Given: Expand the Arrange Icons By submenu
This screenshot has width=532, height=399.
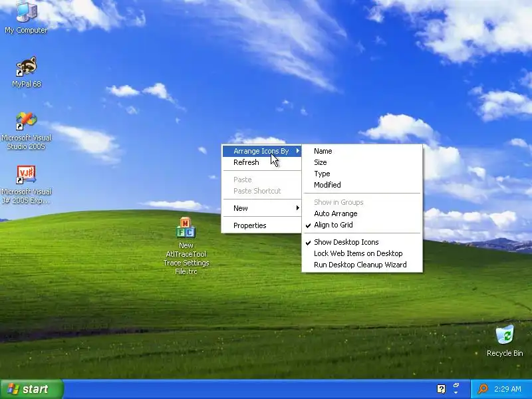Looking at the screenshot, I should [x=261, y=151].
